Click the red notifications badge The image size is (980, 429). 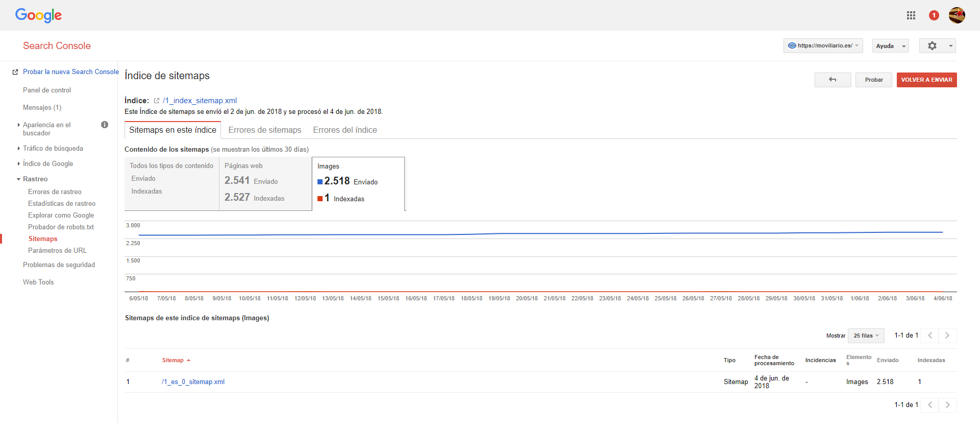pyautogui.click(x=934, y=15)
